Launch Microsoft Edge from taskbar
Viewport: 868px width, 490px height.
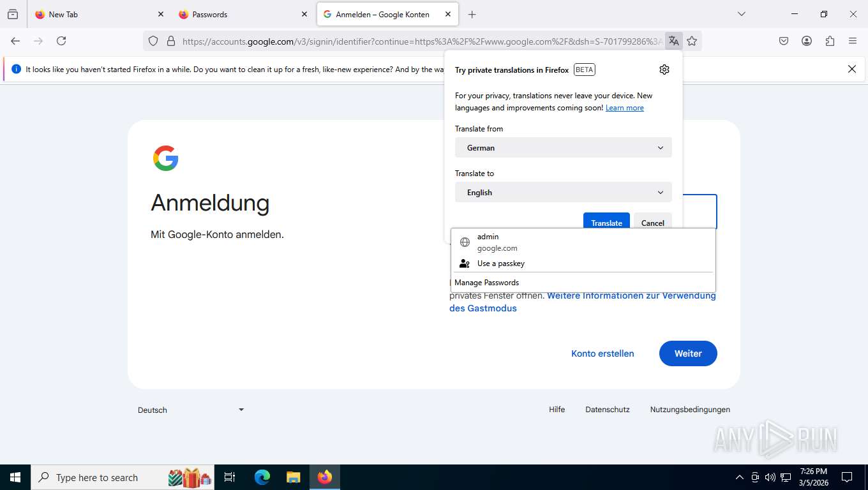262,477
